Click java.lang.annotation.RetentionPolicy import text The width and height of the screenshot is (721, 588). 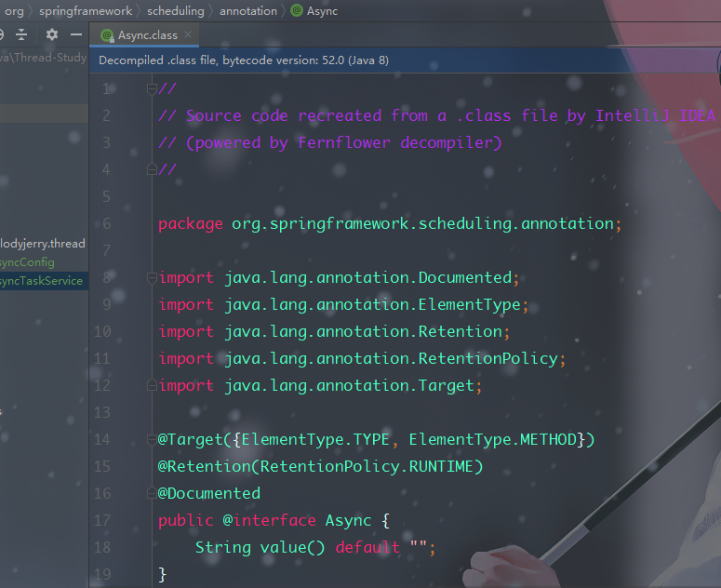coord(392,358)
